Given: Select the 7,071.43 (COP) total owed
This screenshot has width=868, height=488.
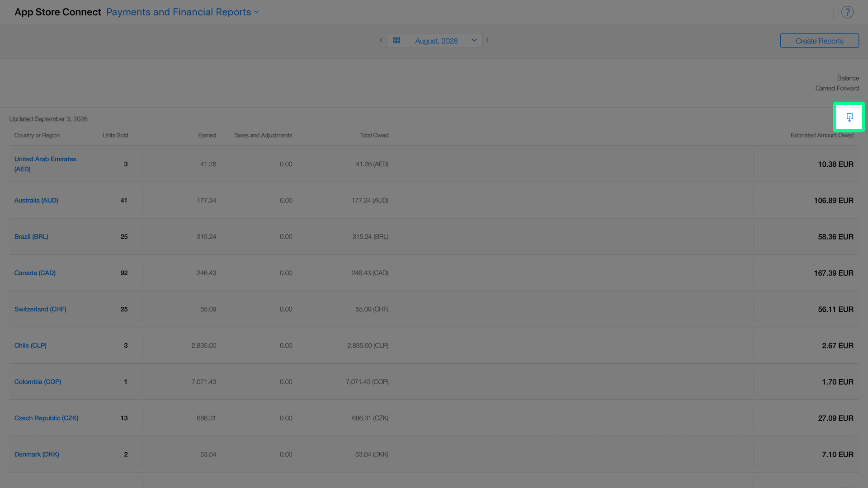Looking at the screenshot, I should (x=367, y=382).
